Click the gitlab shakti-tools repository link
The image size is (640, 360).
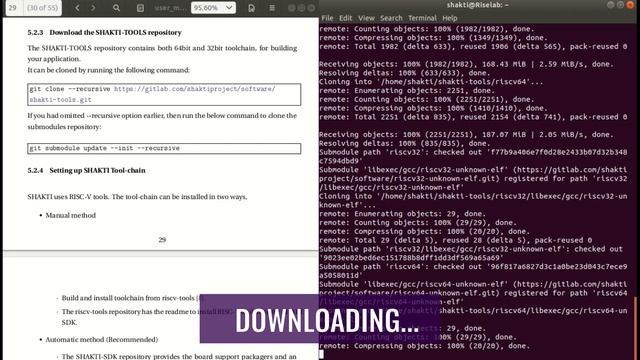(152, 94)
